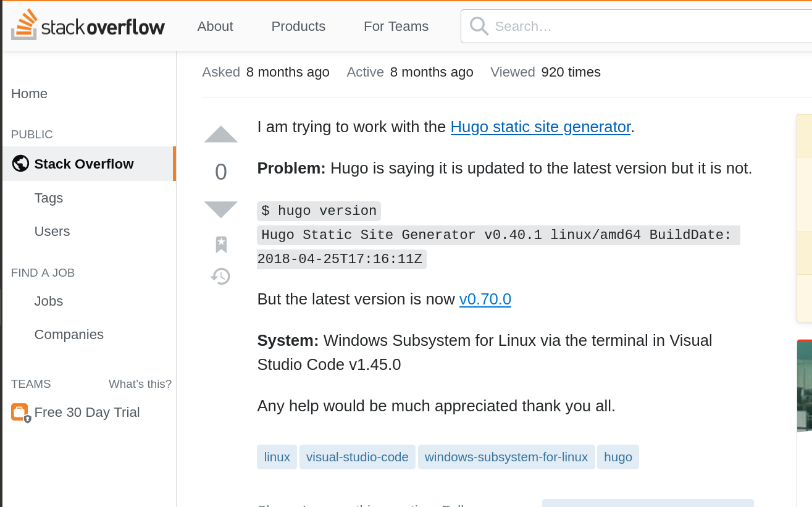This screenshot has width=812, height=507.
Task: Click the 'Asked 8 months ago' text
Action: tap(266, 72)
